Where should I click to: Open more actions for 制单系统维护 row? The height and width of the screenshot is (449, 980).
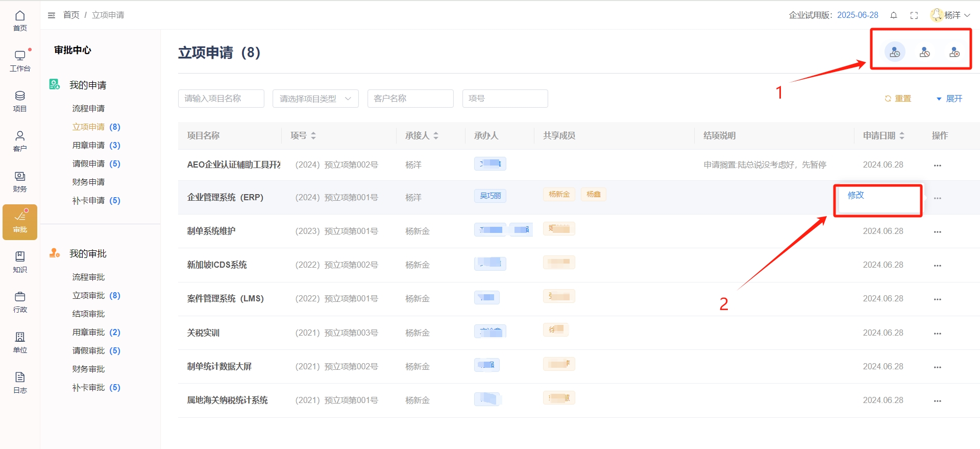point(938,231)
